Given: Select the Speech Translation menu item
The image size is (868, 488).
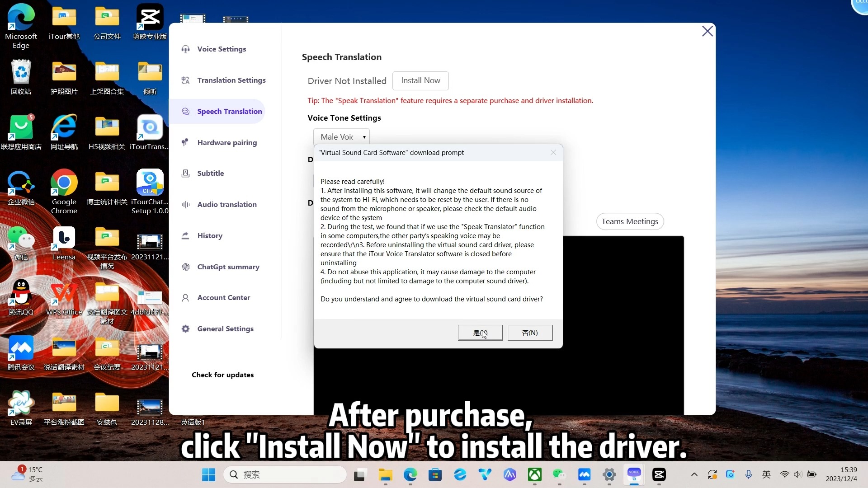Looking at the screenshot, I should 229,112.
